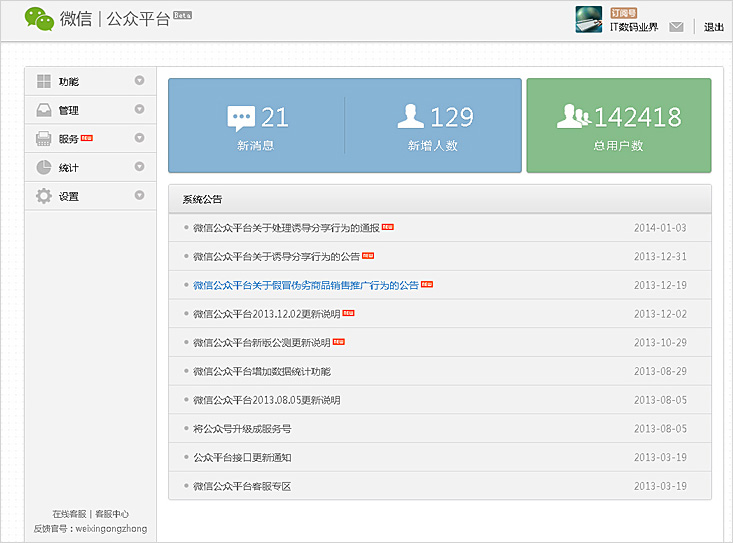Open the 管理 sidebar menu
Viewport: 733px width, 543px height.
91,110
